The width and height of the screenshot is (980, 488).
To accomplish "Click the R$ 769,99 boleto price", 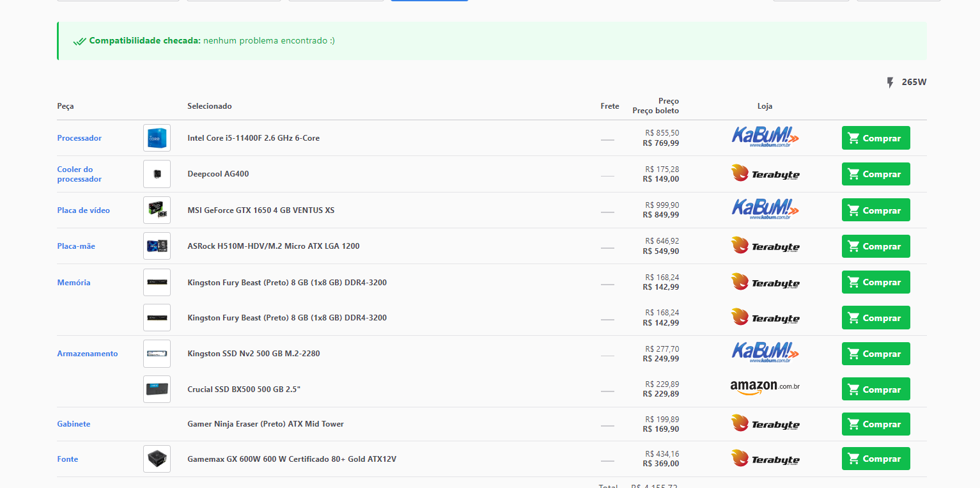I will (661, 143).
